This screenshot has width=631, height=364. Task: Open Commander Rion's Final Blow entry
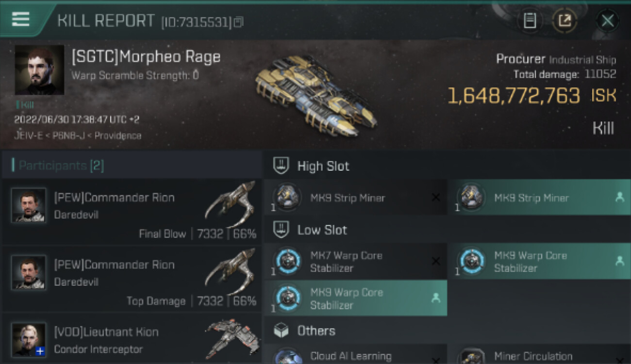click(x=132, y=212)
